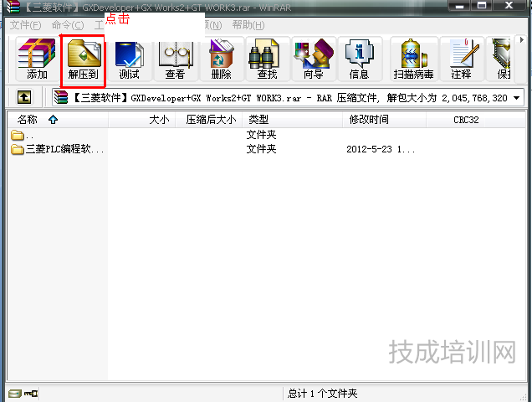Sort by the 修改时间 column header
532x402 pixels.
[x=369, y=120]
